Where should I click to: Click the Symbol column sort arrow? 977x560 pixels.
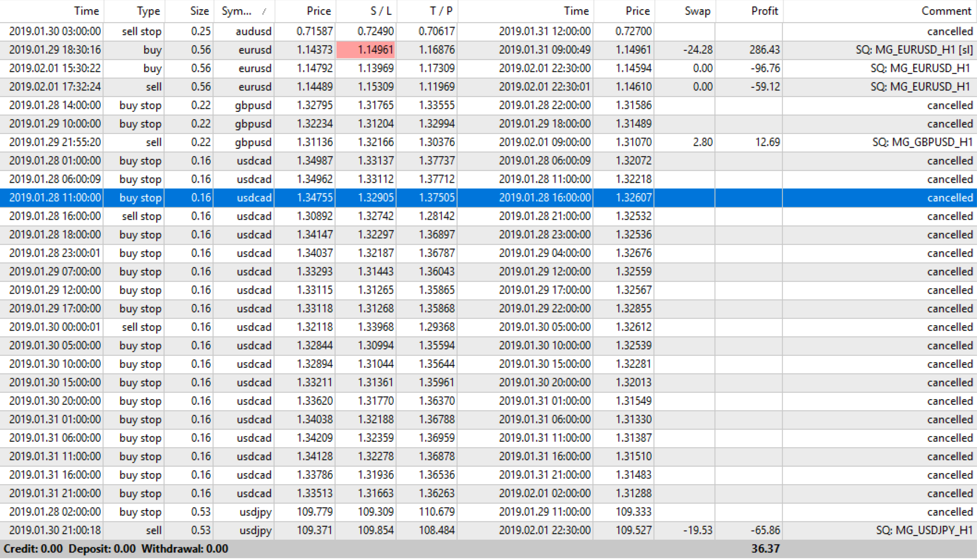click(264, 12)
